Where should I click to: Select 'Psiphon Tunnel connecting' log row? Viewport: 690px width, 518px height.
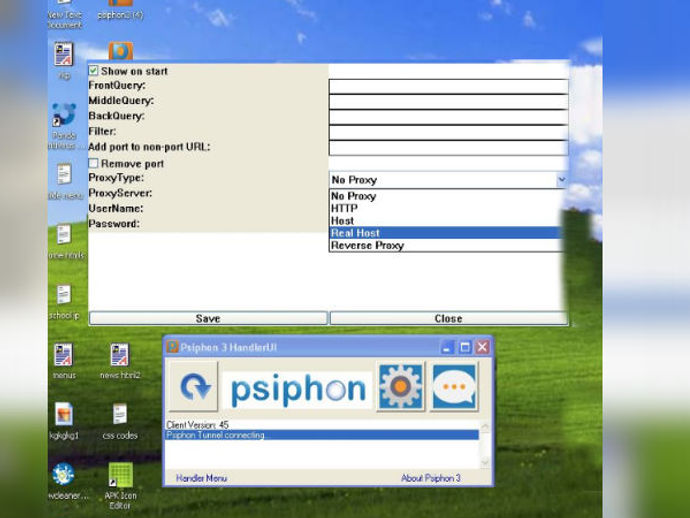[322, 435]
